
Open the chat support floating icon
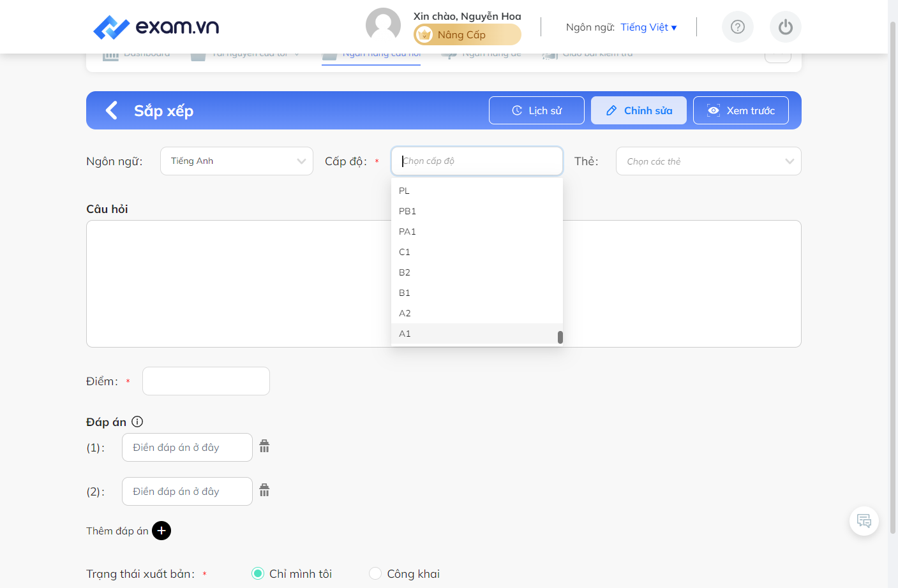point(864,521)
